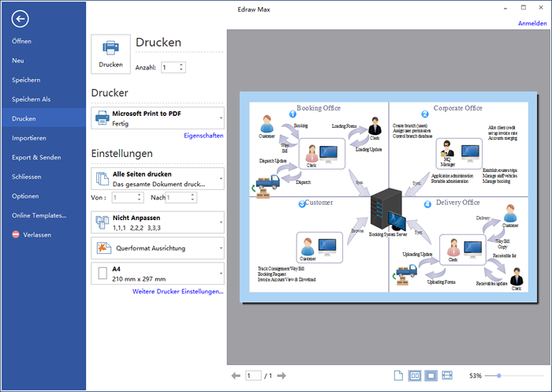Image resolution: width=552 pixels, height=392 pixels.
Task: Click the Drucken printer button
Action: (110, 54)
